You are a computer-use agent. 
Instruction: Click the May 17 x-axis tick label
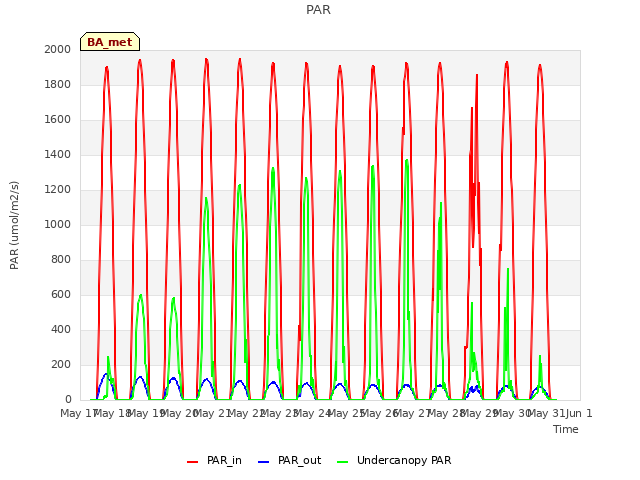point(78,413)
